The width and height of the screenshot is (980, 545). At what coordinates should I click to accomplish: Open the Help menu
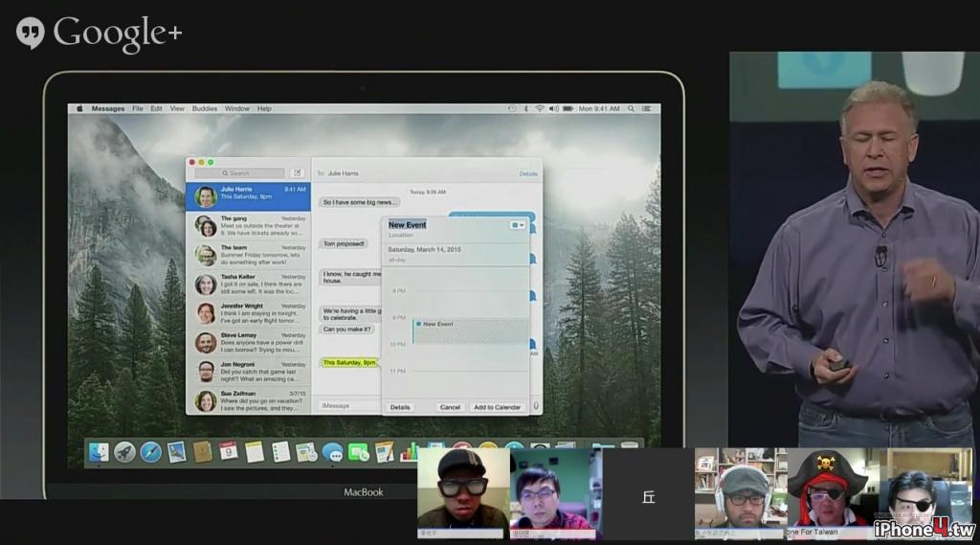[264, 109]
